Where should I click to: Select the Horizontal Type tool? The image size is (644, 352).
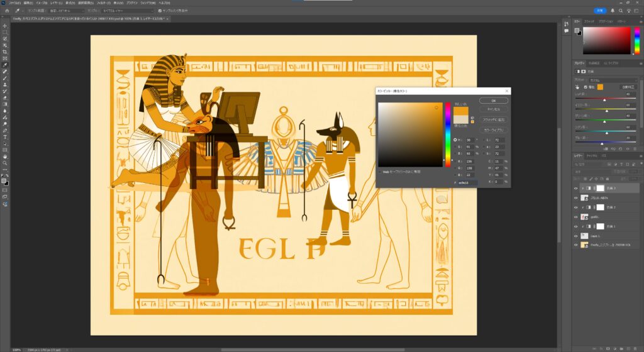pyautogui.click(x=4, y=136)
